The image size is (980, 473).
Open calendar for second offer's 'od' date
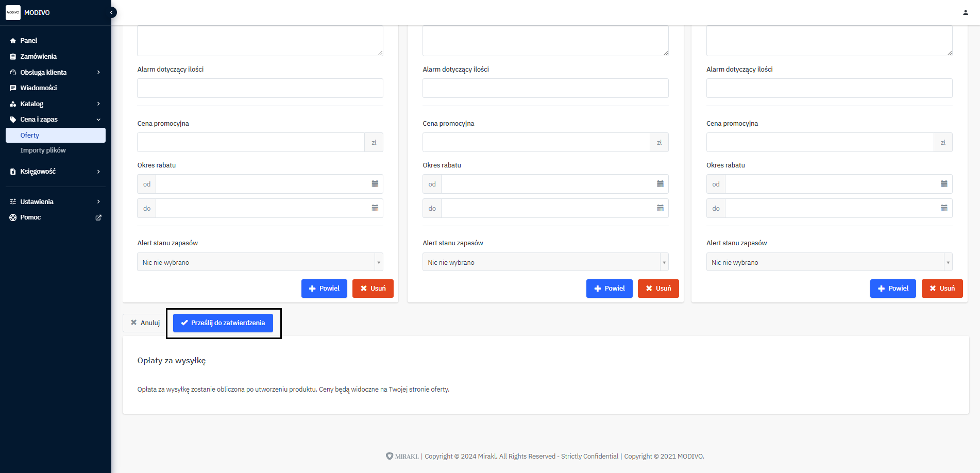click(x=660, y=184)
